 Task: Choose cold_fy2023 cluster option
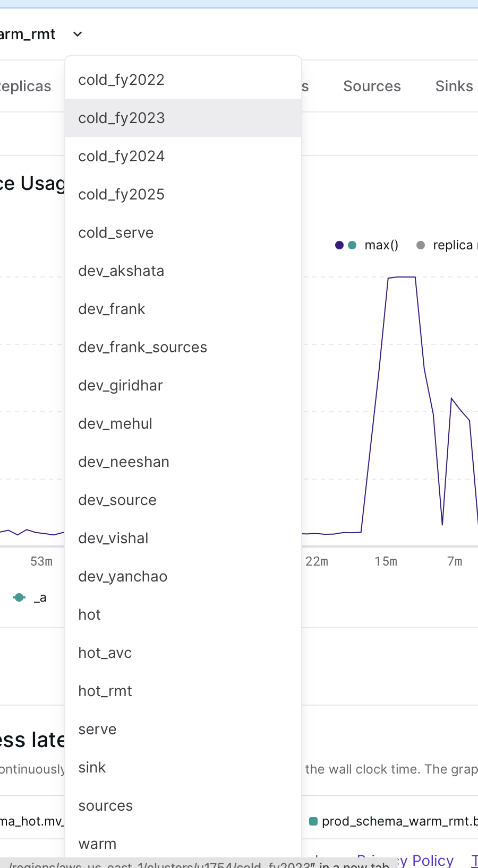[x=122, y=118]
